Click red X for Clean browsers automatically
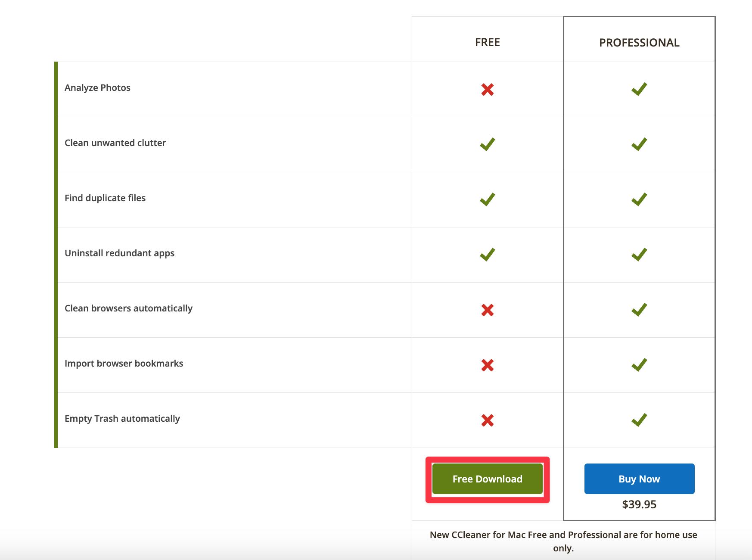 (x=488, y=310)
